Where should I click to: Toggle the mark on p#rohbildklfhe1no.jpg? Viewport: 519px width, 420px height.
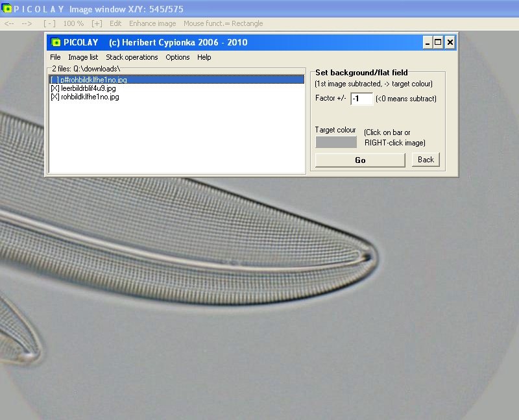(54, 80)
